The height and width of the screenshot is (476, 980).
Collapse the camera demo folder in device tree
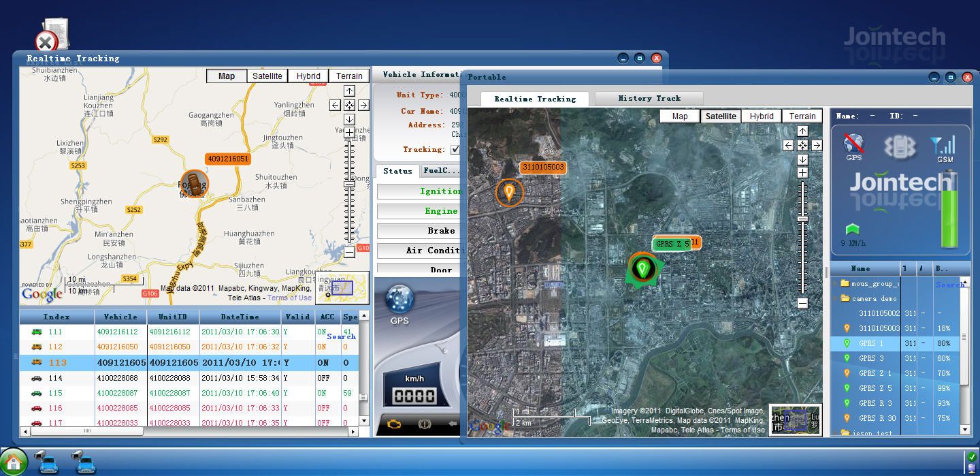click(x=835, y=298)
